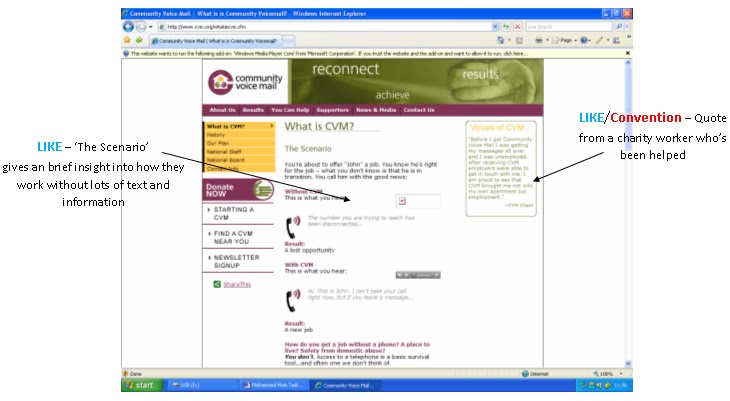Click the Voices of CVM heading
This screenshot has width=730, height=401.
499,128
